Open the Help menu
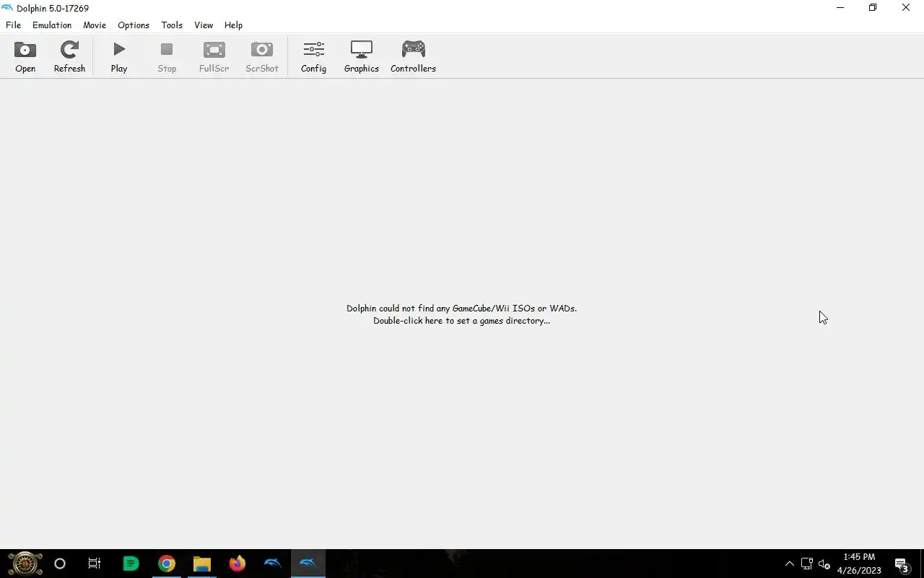This screenshot has height=578, width=924. (x=233, y=25)
